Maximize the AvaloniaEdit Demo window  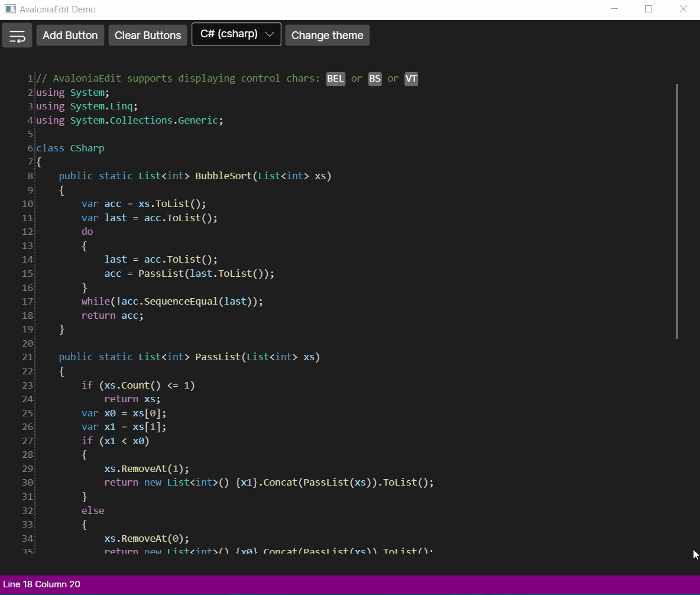[648, 9]
